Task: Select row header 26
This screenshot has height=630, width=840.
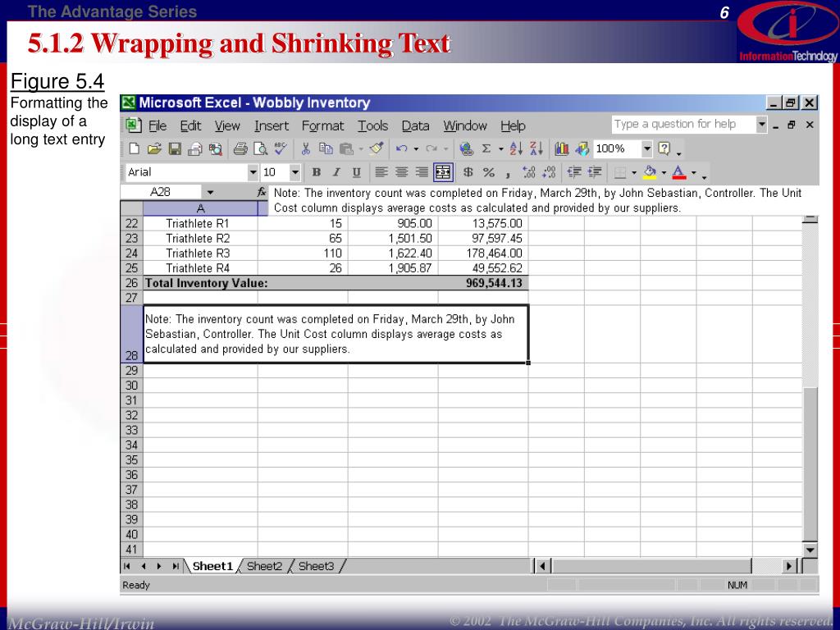Action: [132, 283]
